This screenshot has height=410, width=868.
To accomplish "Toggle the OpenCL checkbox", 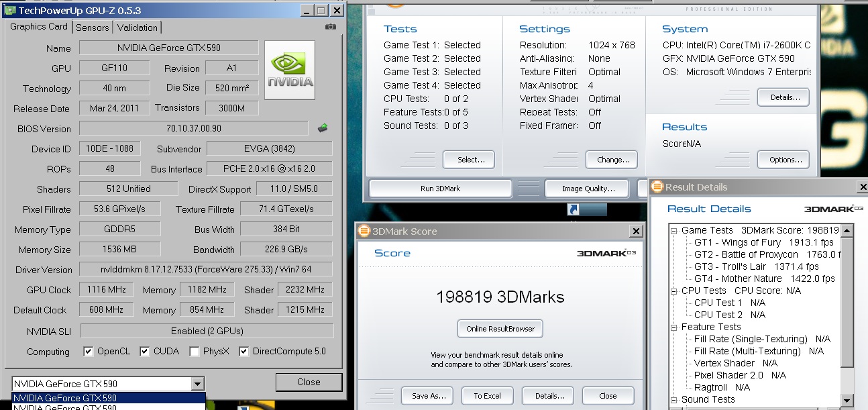I will [x=88, y=351].
